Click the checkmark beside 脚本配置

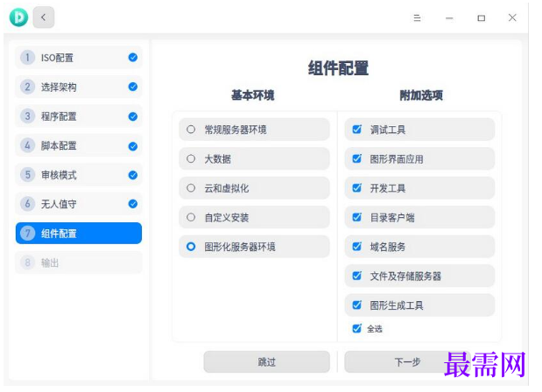[x=133, y=146]
